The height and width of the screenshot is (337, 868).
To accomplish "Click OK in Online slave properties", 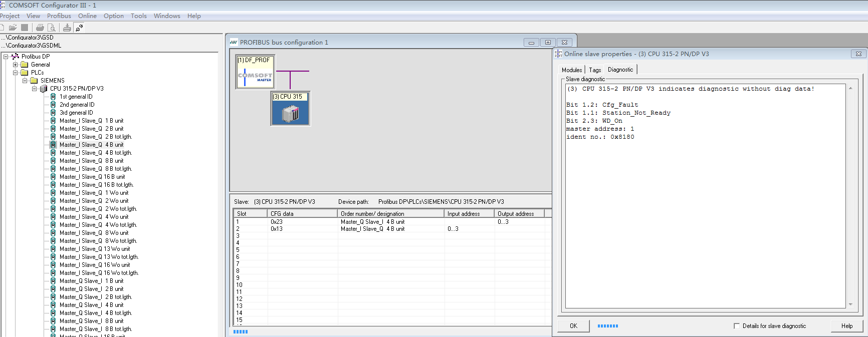I will pos(573,326).
